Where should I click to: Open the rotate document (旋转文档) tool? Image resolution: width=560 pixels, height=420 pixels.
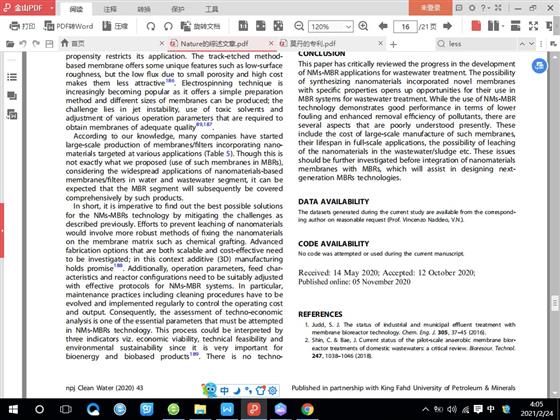(x=200, y=26)
